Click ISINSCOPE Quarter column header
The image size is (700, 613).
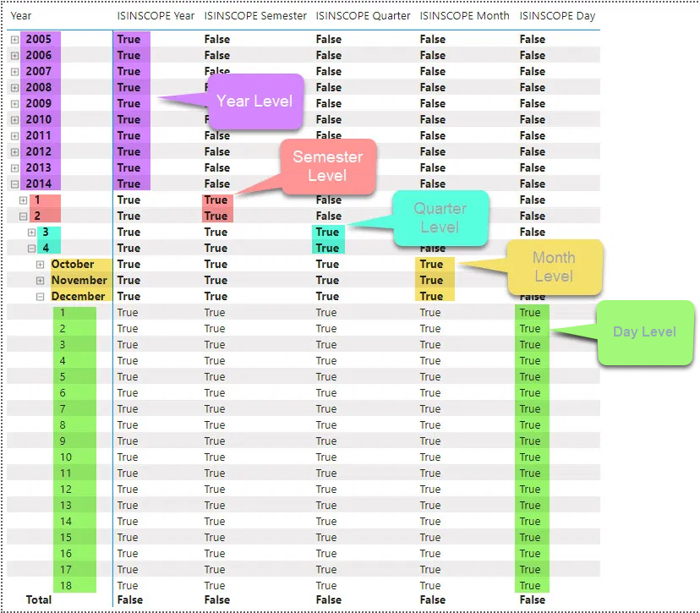pos(363,15)
